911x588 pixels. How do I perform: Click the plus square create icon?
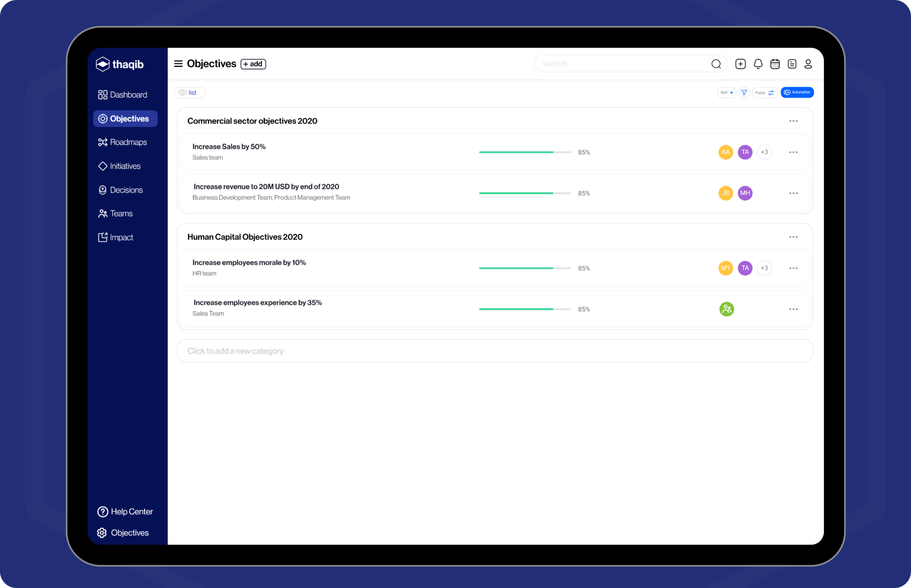pyautogui.click(x=741, y=64)
